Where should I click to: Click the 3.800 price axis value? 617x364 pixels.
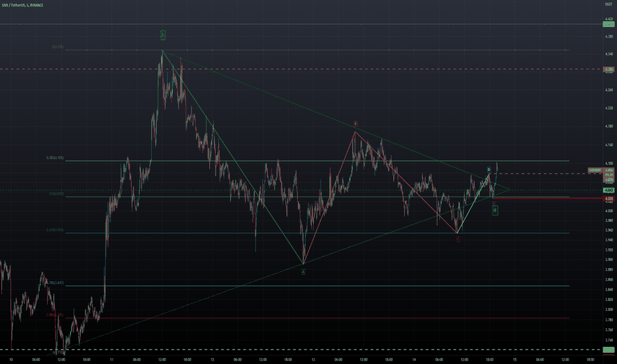tap(609, 310)
